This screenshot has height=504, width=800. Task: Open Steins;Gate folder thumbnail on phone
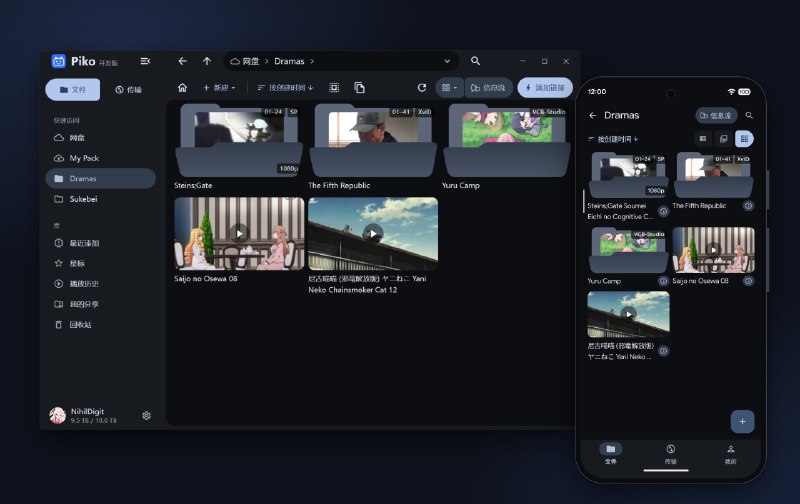coord(628,175)
